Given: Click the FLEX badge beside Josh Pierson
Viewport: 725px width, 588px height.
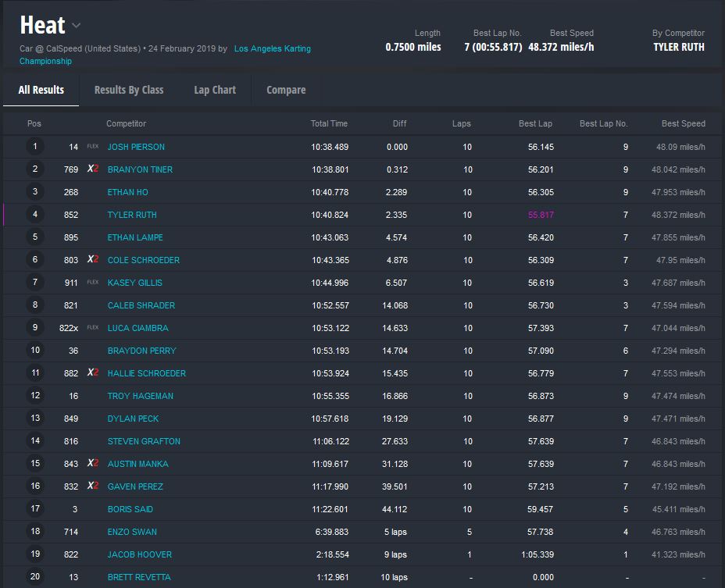Looking at the screenshot, I should pos(93,147).
